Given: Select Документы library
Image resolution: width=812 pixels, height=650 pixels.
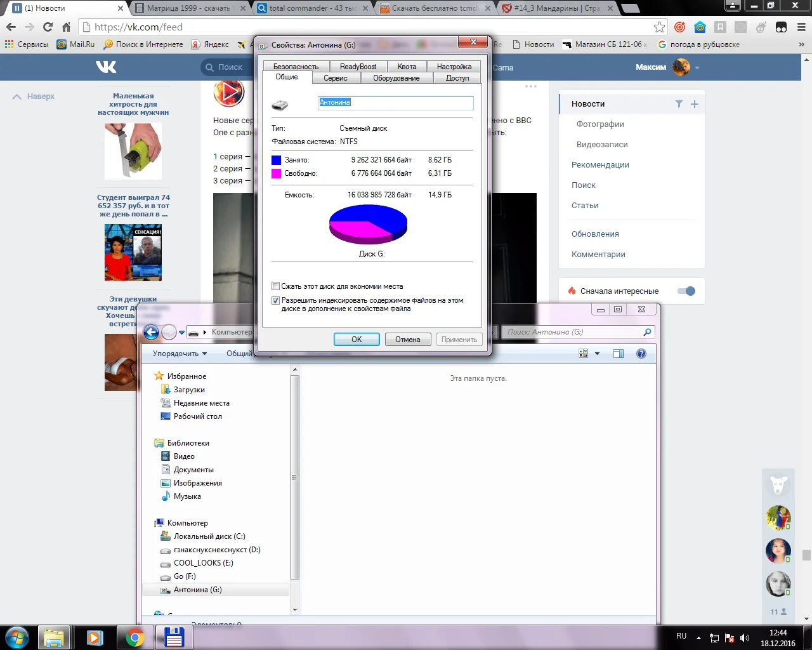Looking at the screenshot, I should (x=193, y=470).
